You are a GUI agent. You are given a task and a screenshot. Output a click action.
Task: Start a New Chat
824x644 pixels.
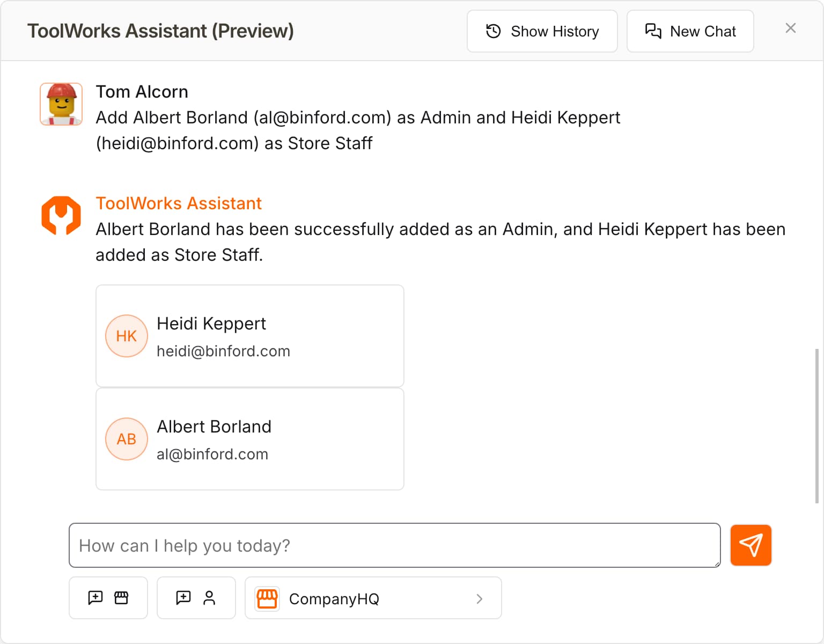point(690,31)
